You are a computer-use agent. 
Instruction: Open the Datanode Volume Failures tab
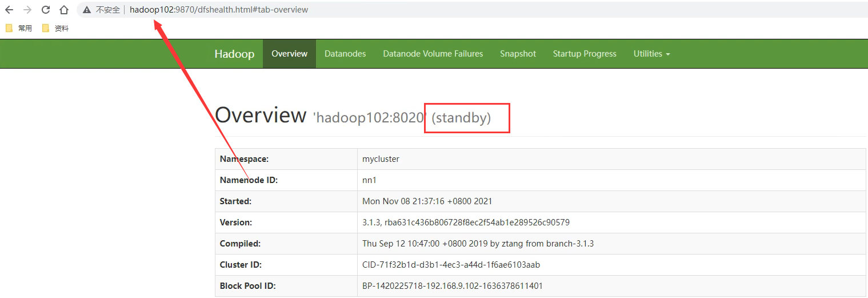(433, 54)
